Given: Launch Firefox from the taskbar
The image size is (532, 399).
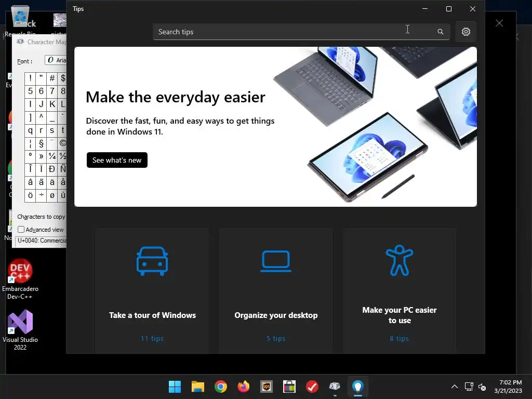Looking at the screenshot, I should (243, 387).
